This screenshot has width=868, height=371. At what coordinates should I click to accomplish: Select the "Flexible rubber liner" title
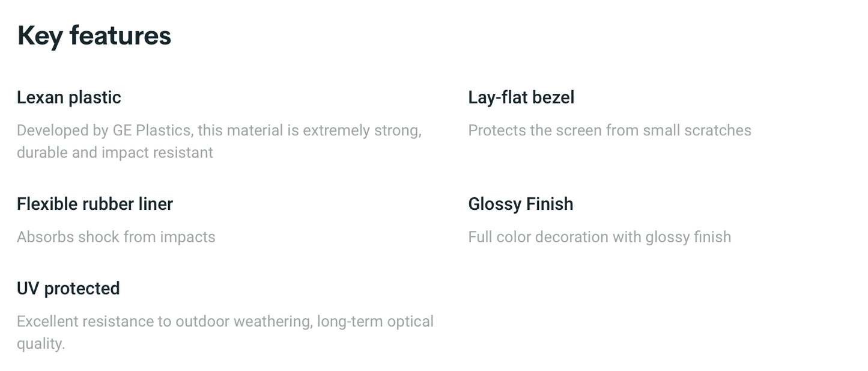tap(95, 204)
